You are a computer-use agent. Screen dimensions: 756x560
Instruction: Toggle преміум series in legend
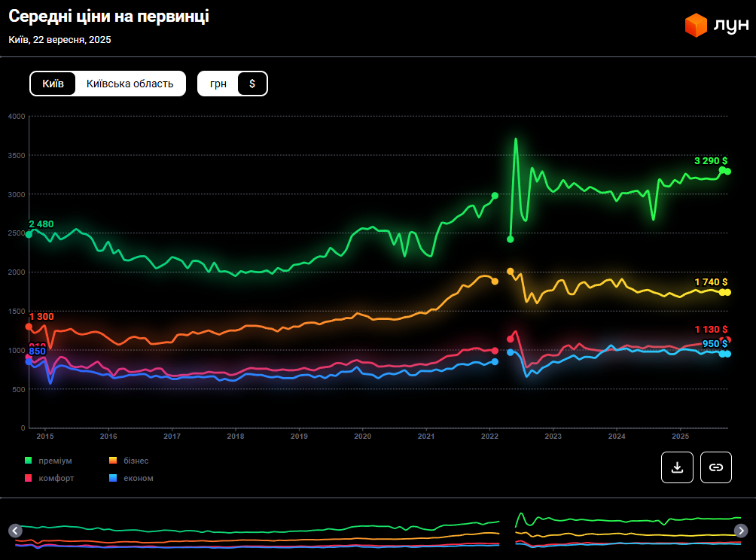coord(56,461)
